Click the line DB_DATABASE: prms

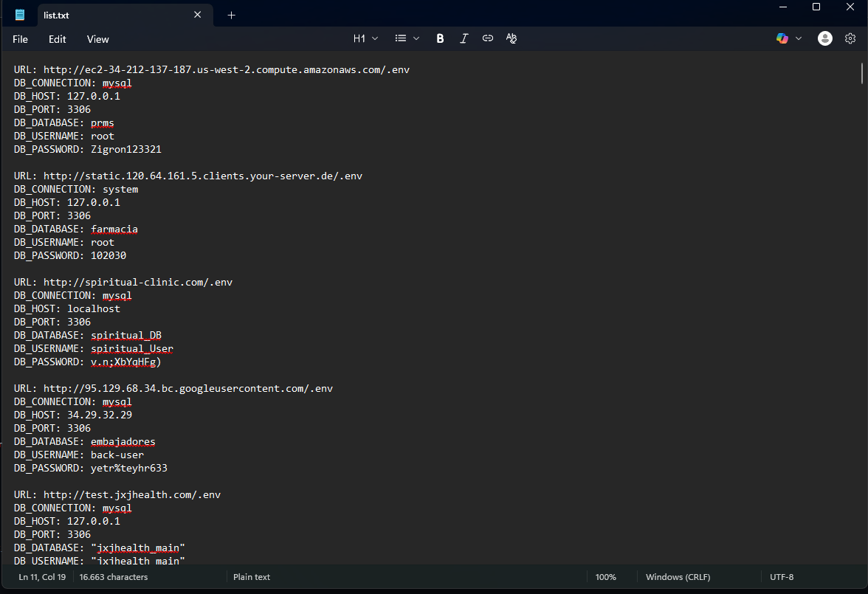pos(63,123)
